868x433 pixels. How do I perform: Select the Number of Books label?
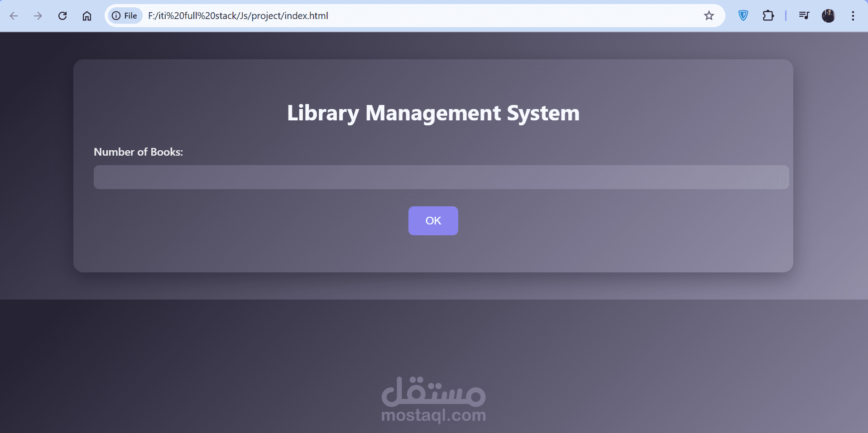(138, 152)
